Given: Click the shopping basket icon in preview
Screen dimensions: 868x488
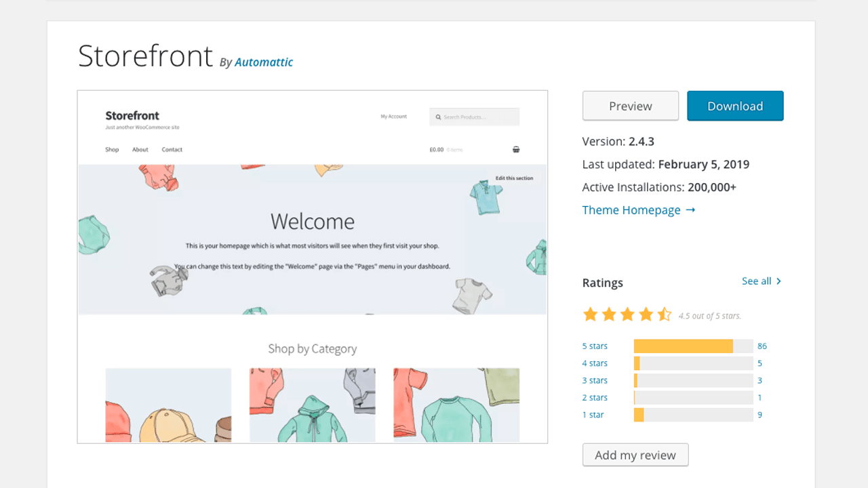Looking at the screenshot, I should point(516,150).
